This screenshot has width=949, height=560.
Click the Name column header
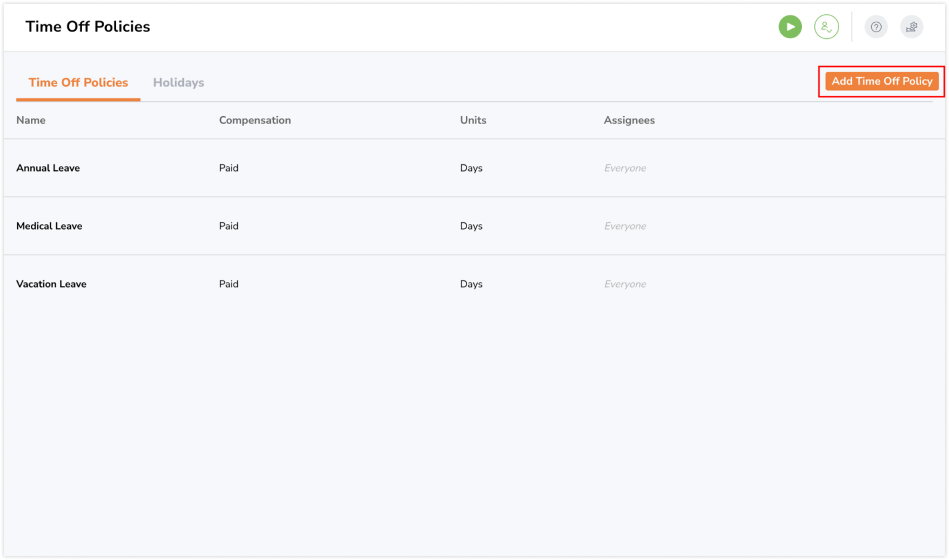(x=31, y=120)
